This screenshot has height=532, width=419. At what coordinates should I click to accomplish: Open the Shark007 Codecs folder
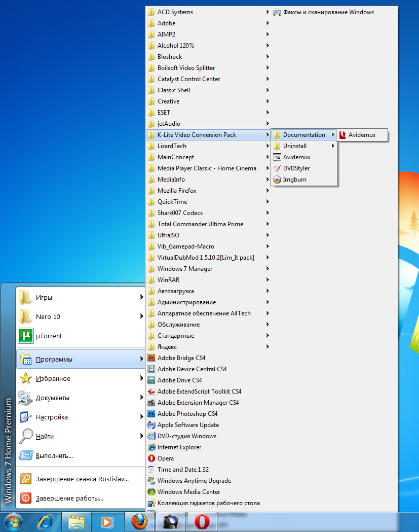tap(208, 212)
